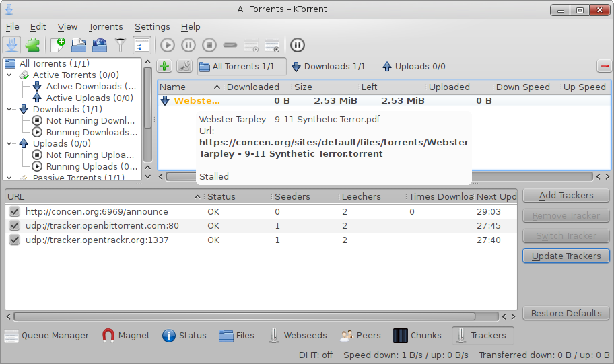This screenshot has width=614, height=364.
Task: Open the Help menu
Action: 191,27
